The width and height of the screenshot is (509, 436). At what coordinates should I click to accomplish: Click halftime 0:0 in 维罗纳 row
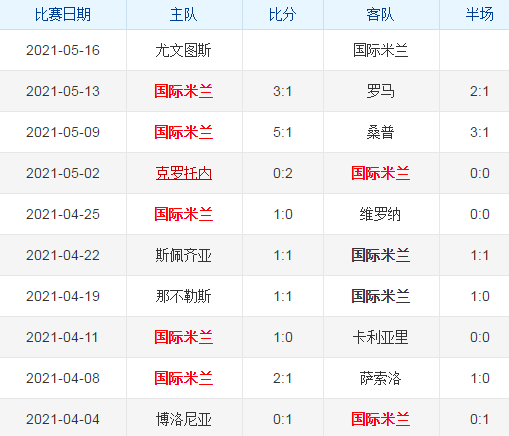coord(480,214)
